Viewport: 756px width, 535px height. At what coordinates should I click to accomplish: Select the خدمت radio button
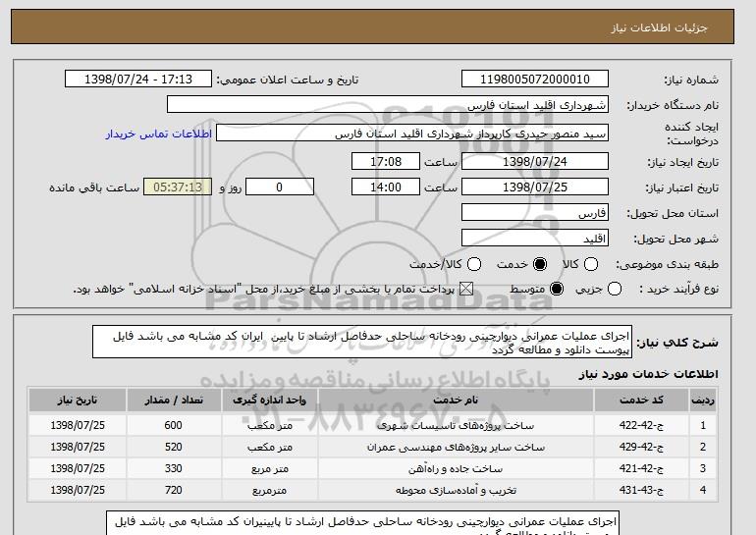pyautogui.click(x=540, y=264)
